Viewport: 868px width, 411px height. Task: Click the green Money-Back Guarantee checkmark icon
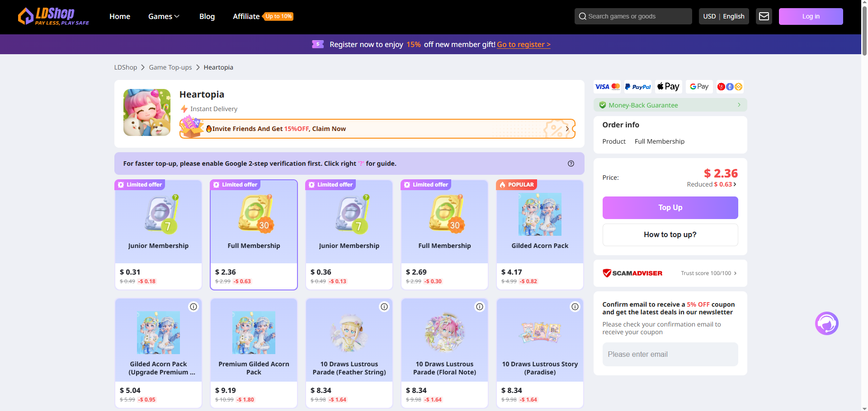point(603,105)
